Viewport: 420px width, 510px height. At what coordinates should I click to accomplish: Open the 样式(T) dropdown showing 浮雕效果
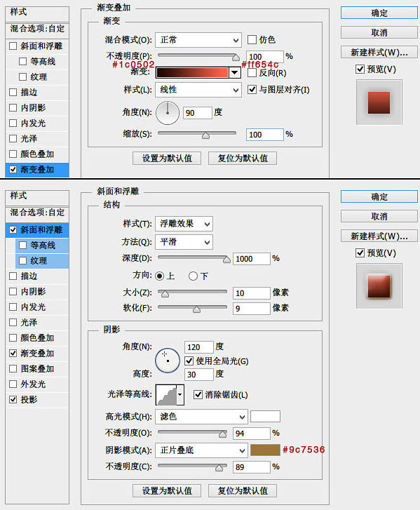[x=184, y=224]
